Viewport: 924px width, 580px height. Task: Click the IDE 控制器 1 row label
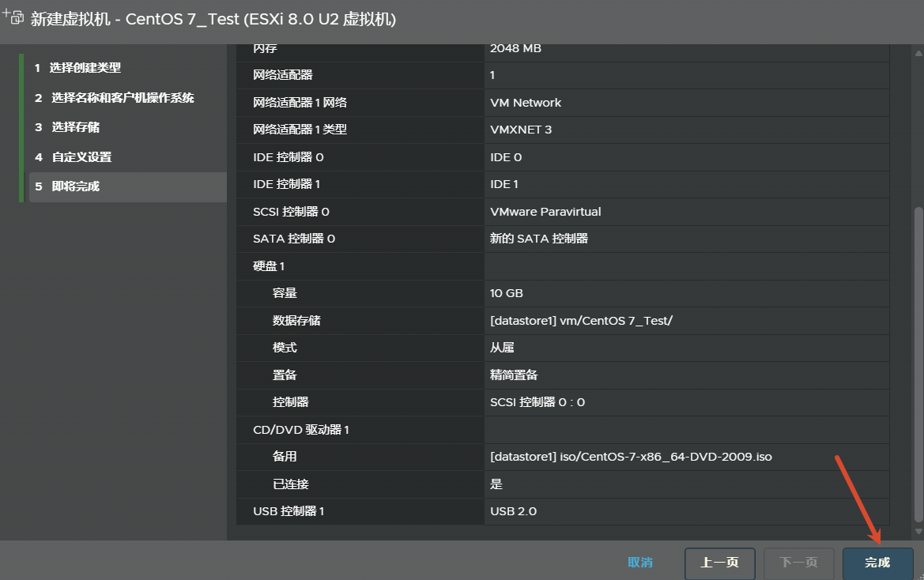pyautogui.click(x=286, y=184)
